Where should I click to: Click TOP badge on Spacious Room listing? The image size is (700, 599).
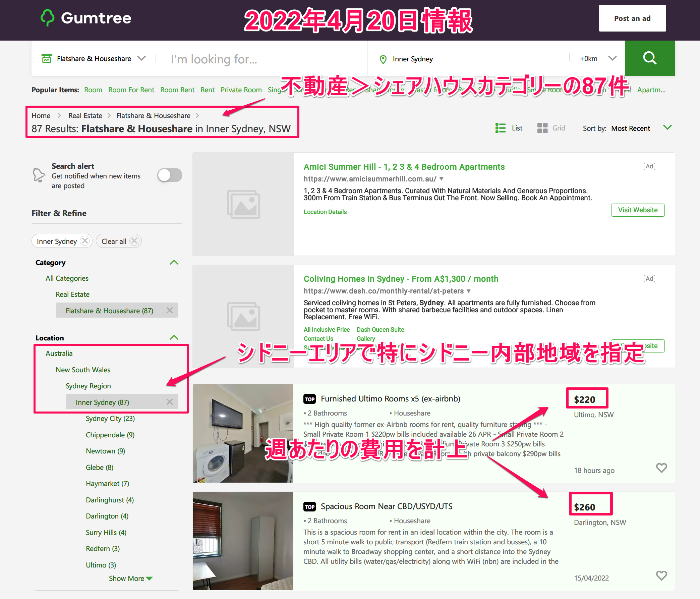coord(309,507)
